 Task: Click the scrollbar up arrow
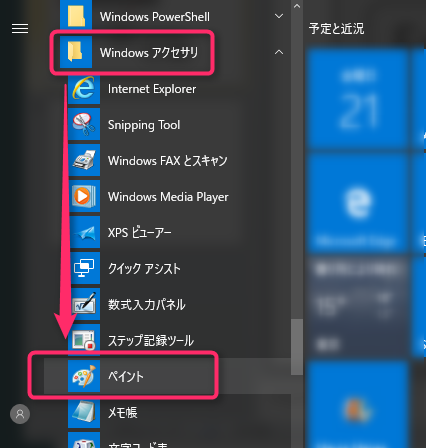(x=297, y=6)
